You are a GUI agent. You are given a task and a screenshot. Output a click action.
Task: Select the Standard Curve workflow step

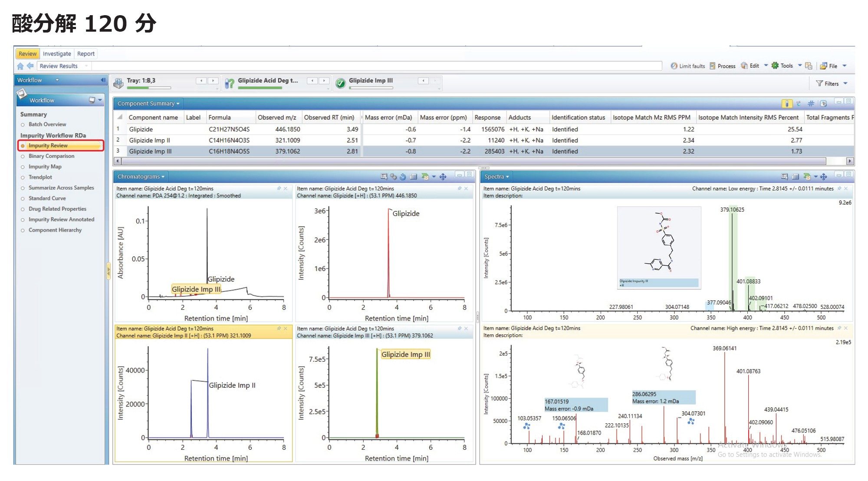click(x=47, y=198)
